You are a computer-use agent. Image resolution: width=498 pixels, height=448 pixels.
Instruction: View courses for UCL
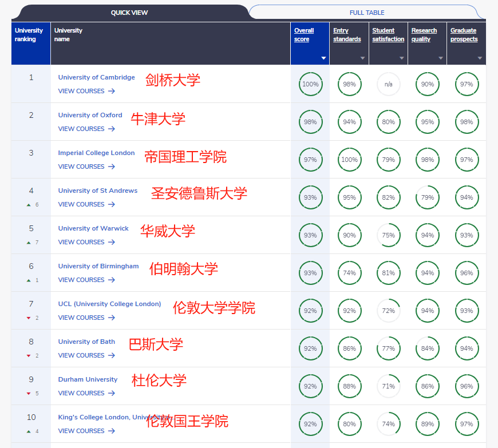point(86,318)
